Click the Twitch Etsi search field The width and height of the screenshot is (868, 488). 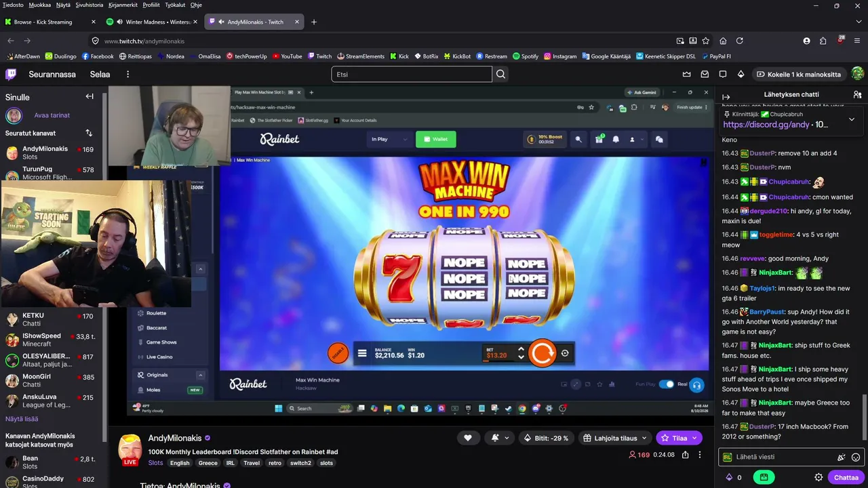pyautogui.click(x=412, y=74)
